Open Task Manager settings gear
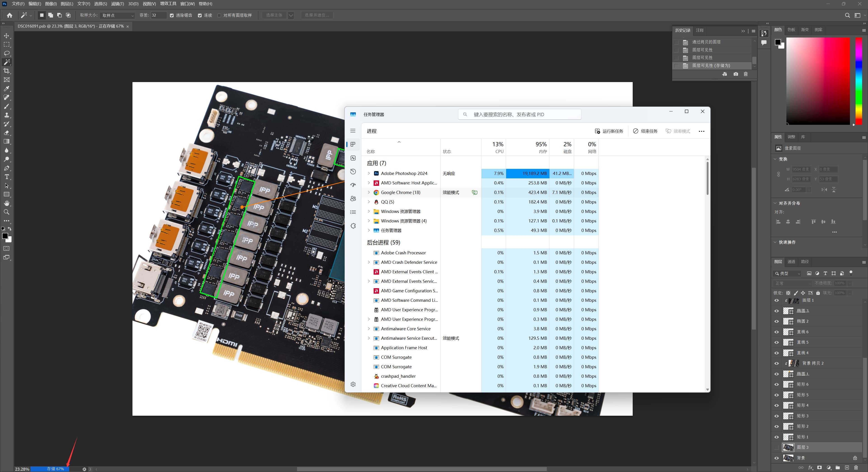Viewport: 868px width, 472px height. tap(353, 385)
